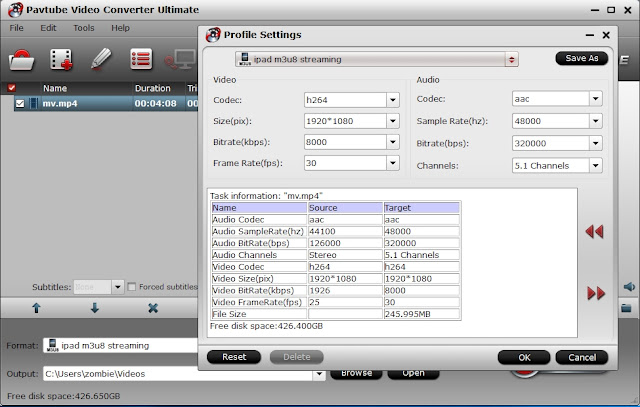640x407 pixels.
Task: Click the Duration column header
Action: tap(153, 88)
